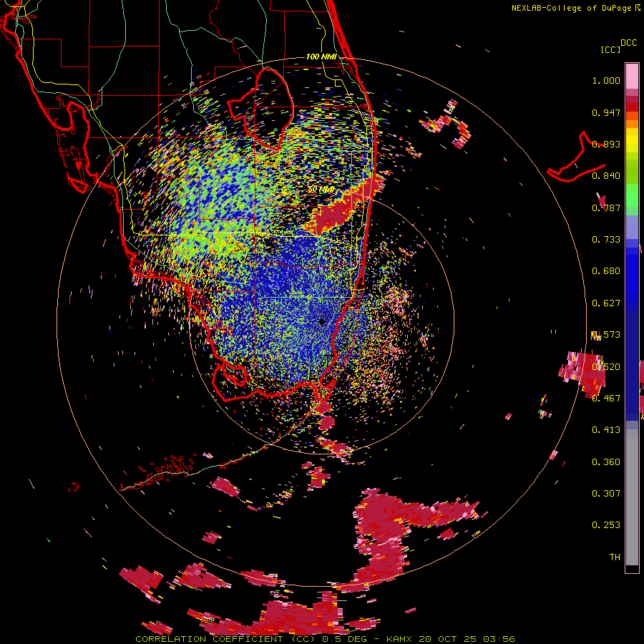Screen dimensions: 644x644
Task: Click the 20 OCT 25 date text
Action: point(448,639)
